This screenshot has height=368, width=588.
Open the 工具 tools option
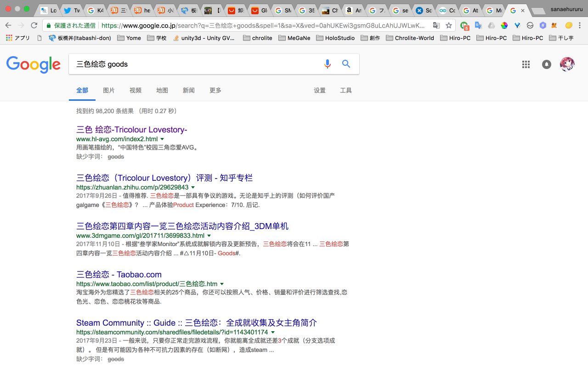346,90
